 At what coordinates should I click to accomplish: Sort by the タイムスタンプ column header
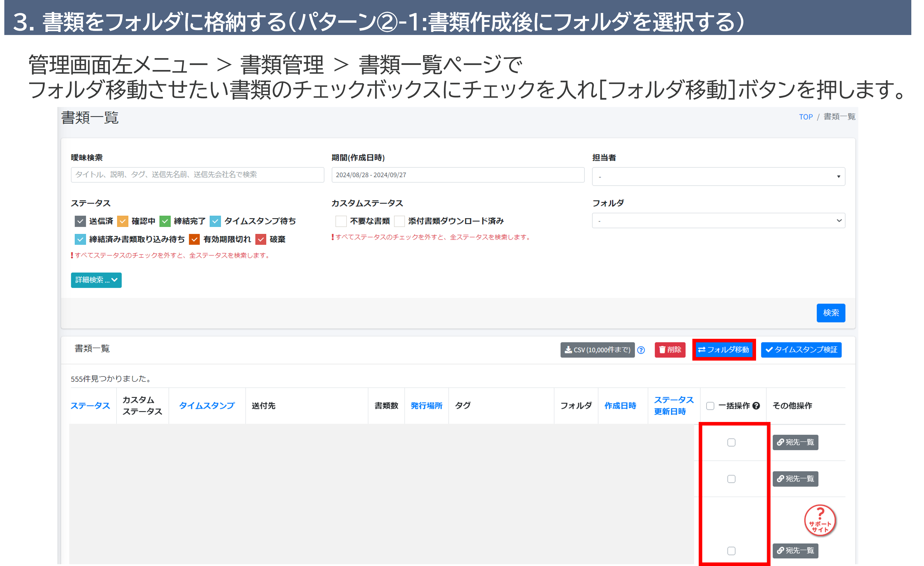point(207,405)
